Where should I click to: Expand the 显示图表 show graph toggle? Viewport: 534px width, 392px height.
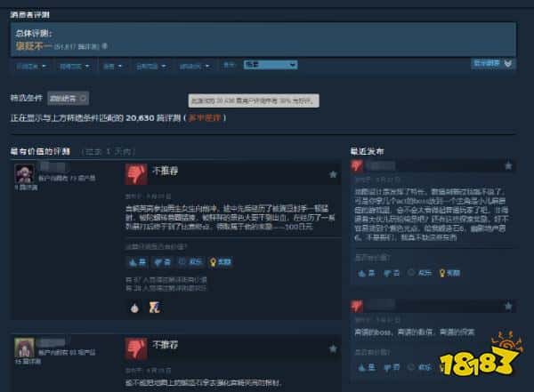pos(493,64)
